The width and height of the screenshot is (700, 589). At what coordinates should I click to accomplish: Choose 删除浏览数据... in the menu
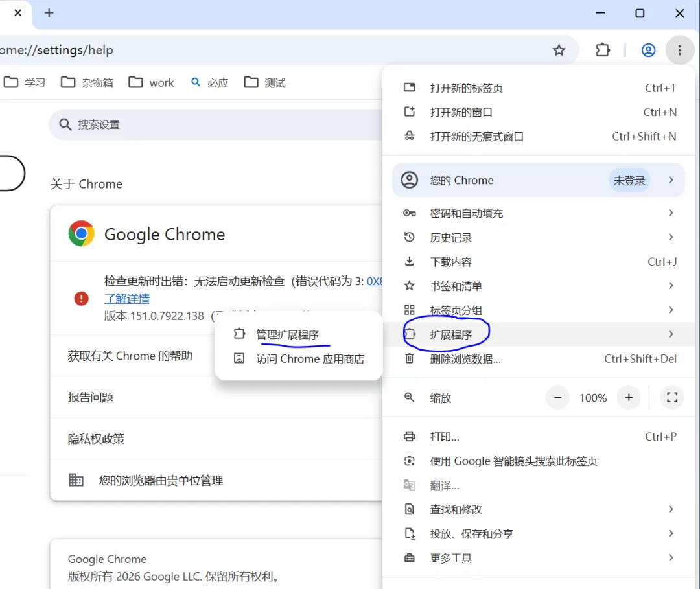tap(539, 359)
